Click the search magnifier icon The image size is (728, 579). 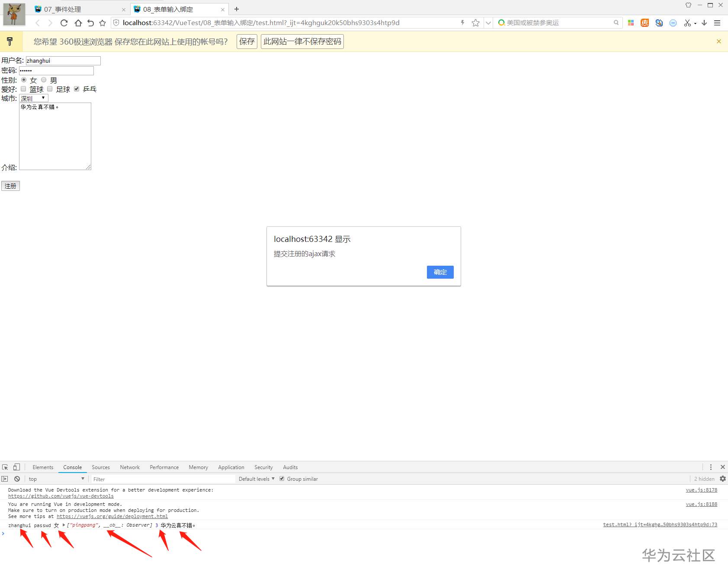pyautogui.click(x=616, y=23)
